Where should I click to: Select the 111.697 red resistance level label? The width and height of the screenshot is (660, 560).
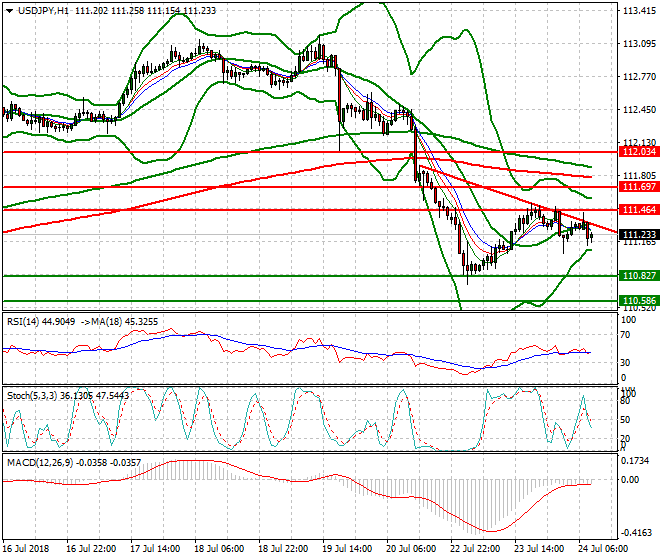(x=639, y=187)
